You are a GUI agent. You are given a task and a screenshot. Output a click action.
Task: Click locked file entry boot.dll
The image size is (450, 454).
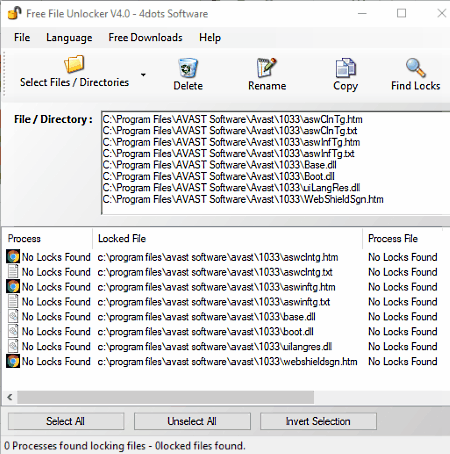click(x=205, y=331)
